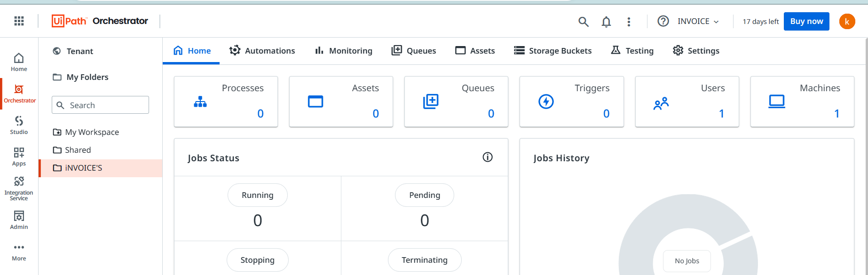The width and height of the screenshot is (868, 275).
Task: Click the folder Search input field
Action: [x=100, y=105]
